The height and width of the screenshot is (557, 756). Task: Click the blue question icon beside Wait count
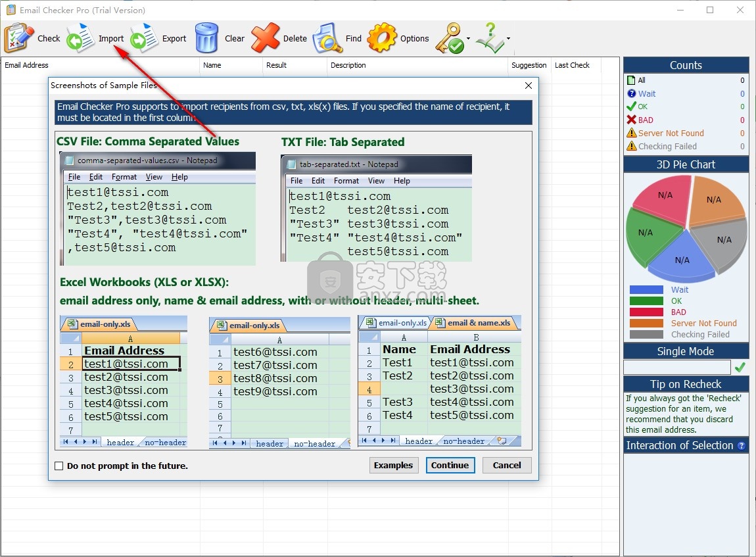pyautogui.click(x=632, y=93)
